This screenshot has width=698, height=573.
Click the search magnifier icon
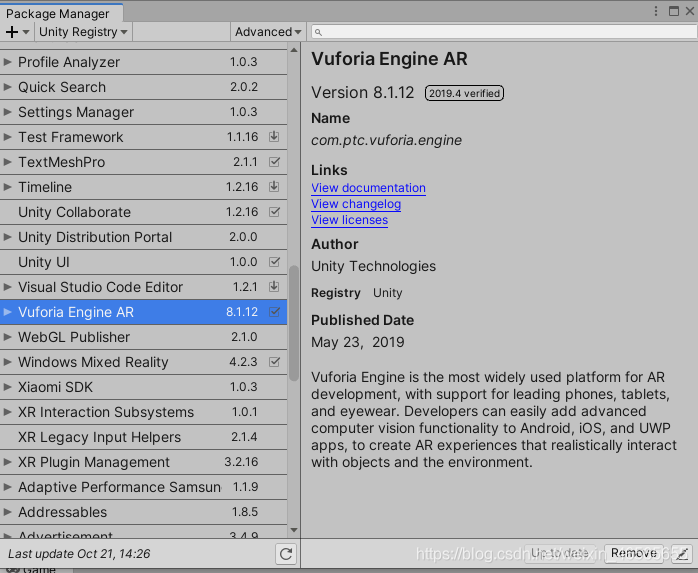click(318, 32)
